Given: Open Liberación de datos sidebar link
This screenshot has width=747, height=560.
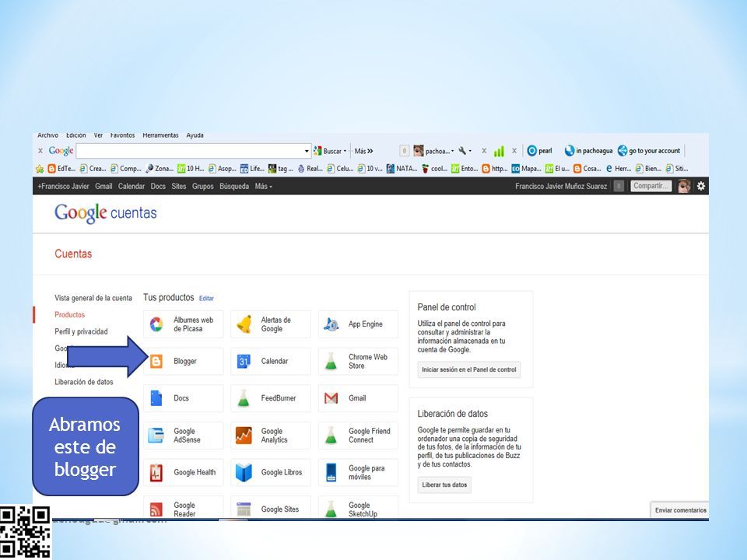Looking at the screenshot, I should coord(84,382).
